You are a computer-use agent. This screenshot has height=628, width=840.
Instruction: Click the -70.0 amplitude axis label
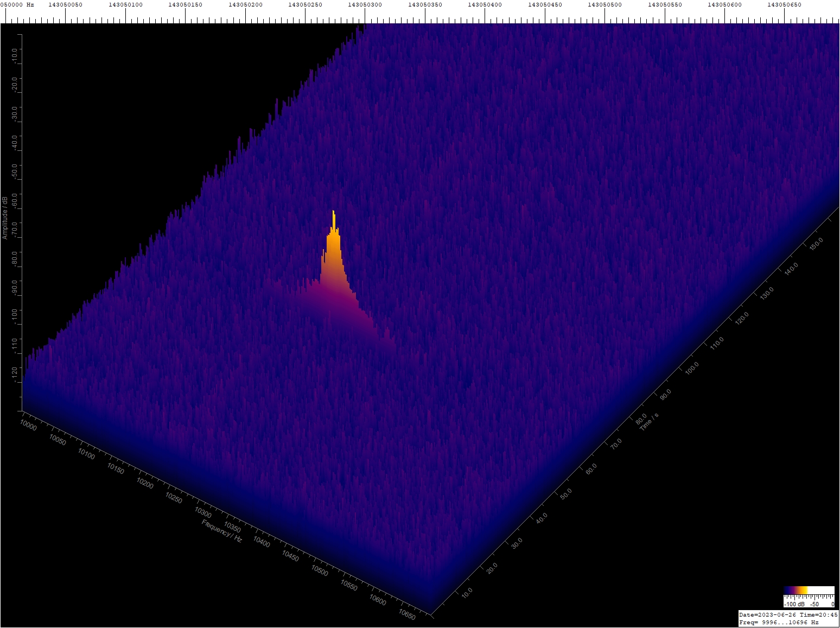(15, 230)
